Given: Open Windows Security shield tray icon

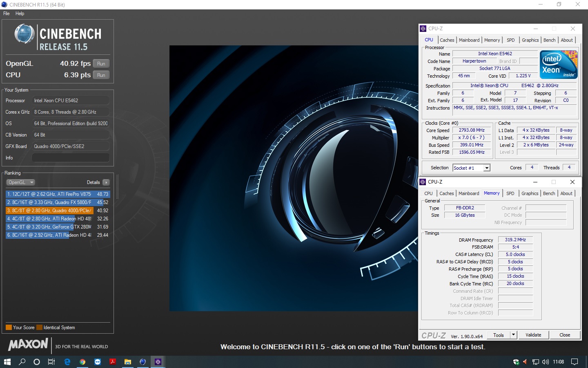Looking at the screenshot, I should [x=516, y=362].
